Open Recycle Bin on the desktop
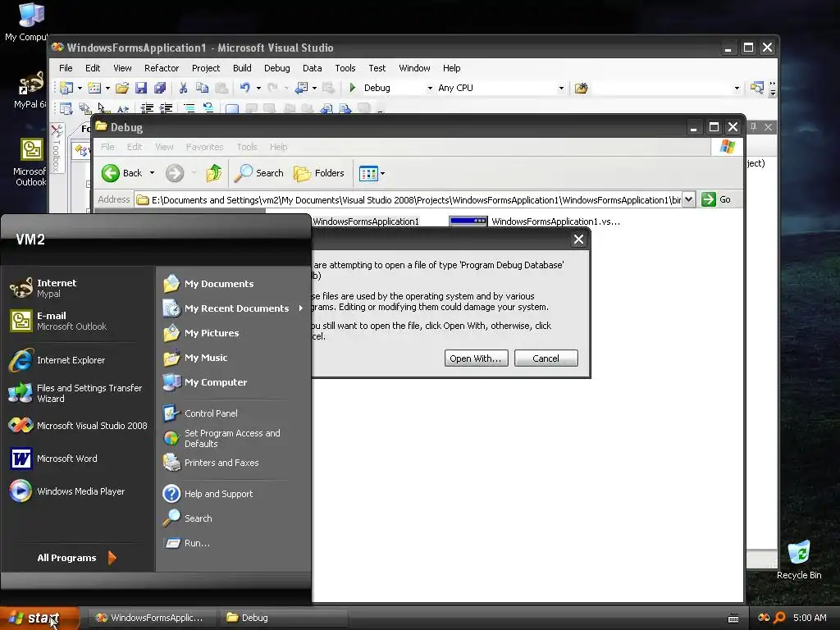This screenshot has height=630, width=840. coord(799,559)
